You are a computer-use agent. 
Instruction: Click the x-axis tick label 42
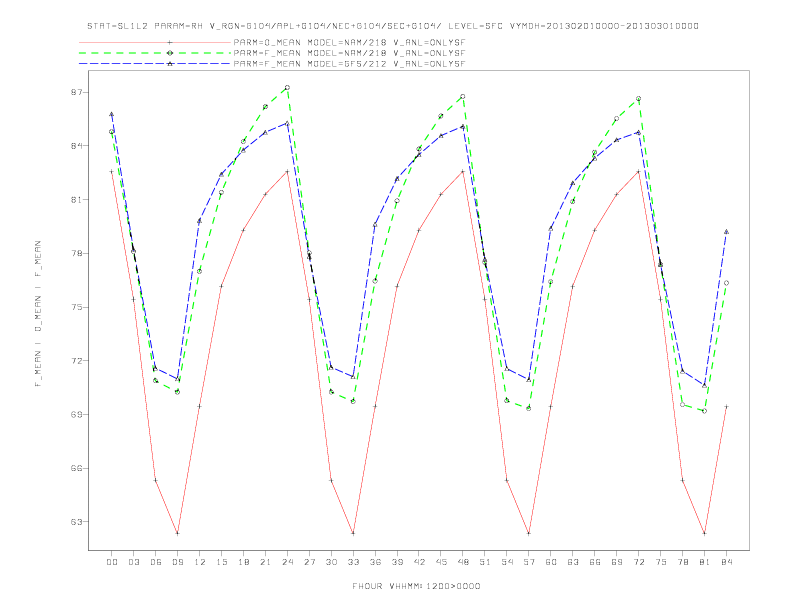[x=419, y=562]
